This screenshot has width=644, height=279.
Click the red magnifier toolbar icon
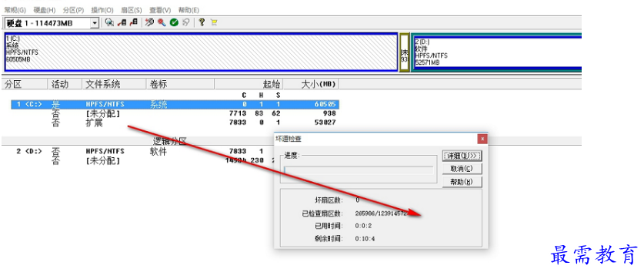pyautogui.click(x=162, y=22)
